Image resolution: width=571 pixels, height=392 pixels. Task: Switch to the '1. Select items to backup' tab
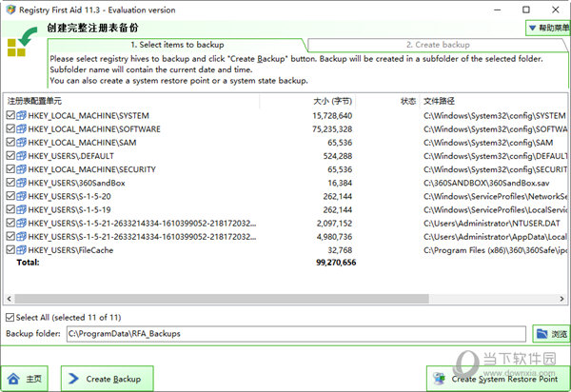(177, 45)
